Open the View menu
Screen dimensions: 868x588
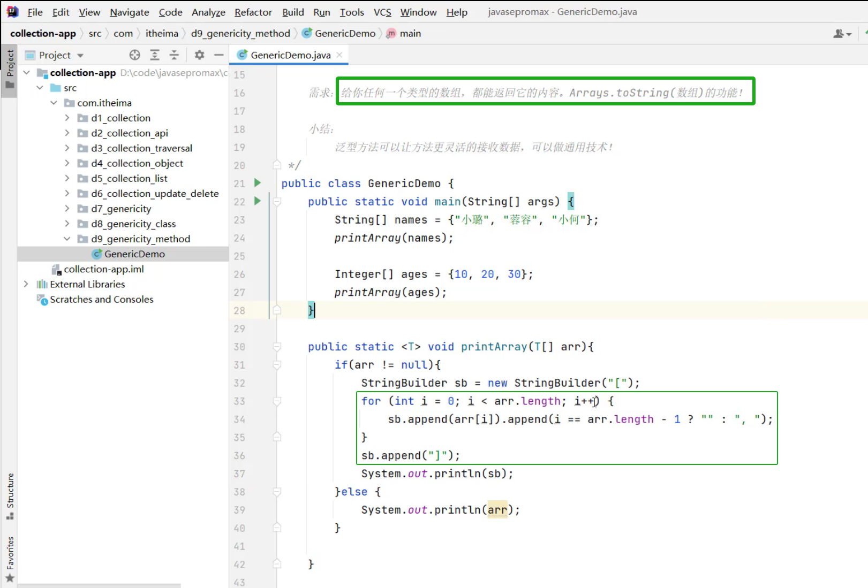pyautogui.click(x=89, y=12)
